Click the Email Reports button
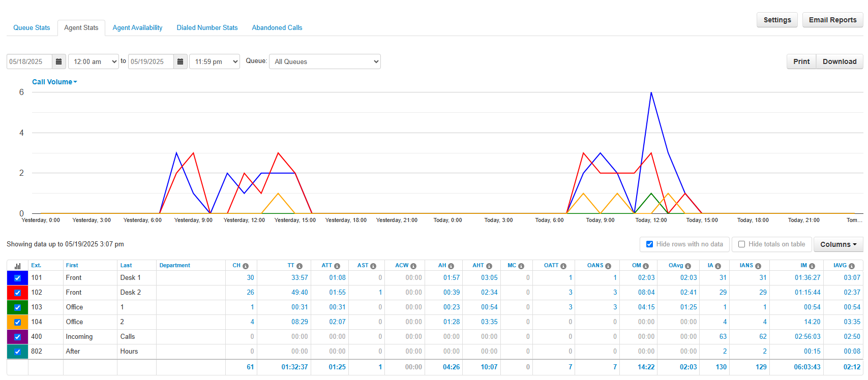 [832, 20]
